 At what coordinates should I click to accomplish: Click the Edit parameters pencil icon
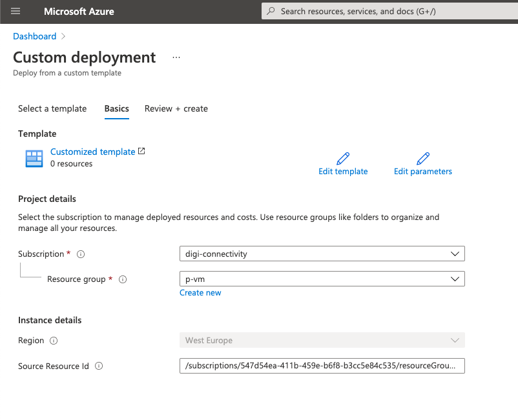click(423, 158)
